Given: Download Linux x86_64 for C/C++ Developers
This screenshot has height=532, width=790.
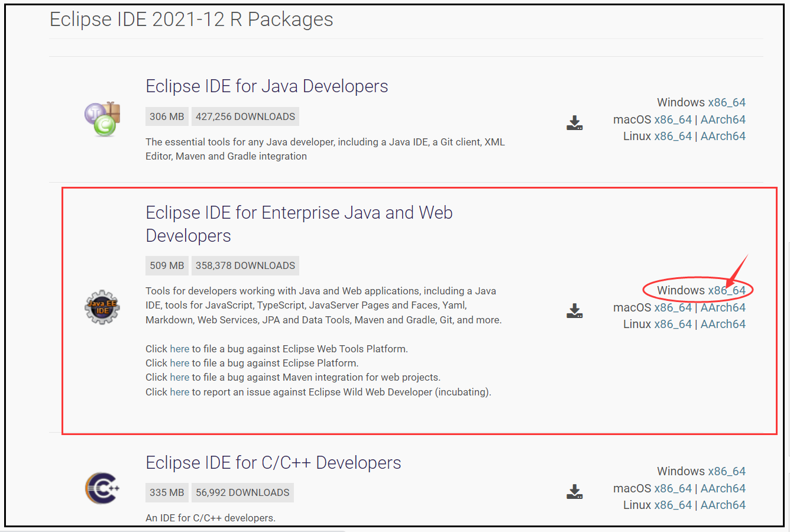Looking at the screenshot, I should [673, 505].
